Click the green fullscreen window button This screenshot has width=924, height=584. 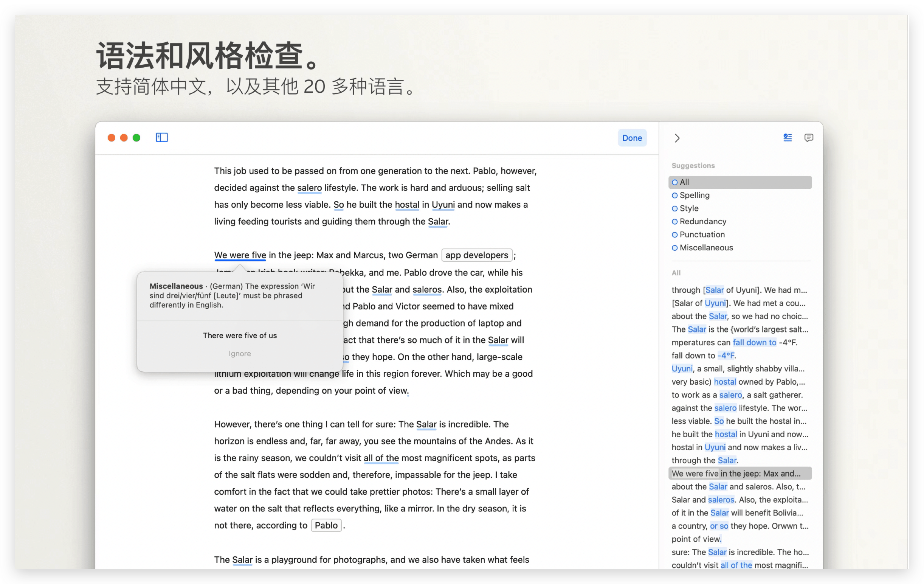tap(136, 138)
